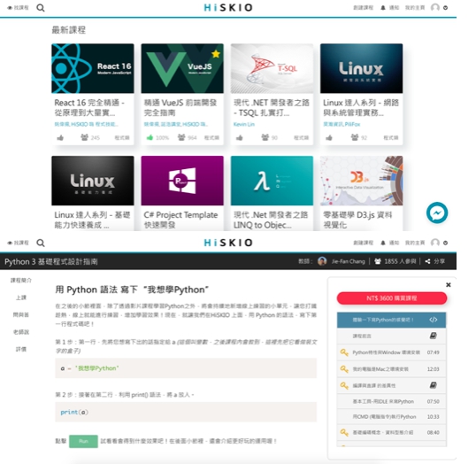Expand user menu arrow on Python course page
The image size is (476, 464).
[445, 244]
